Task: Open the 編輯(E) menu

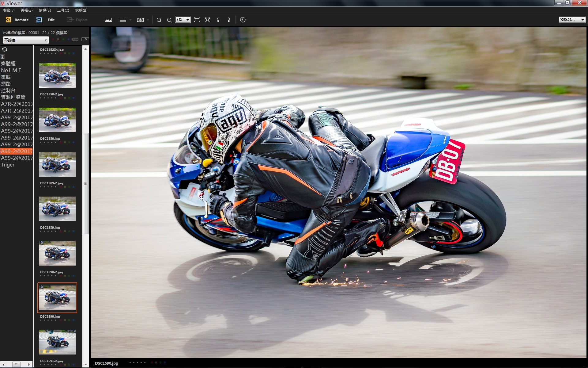Action: coord(26,10)
